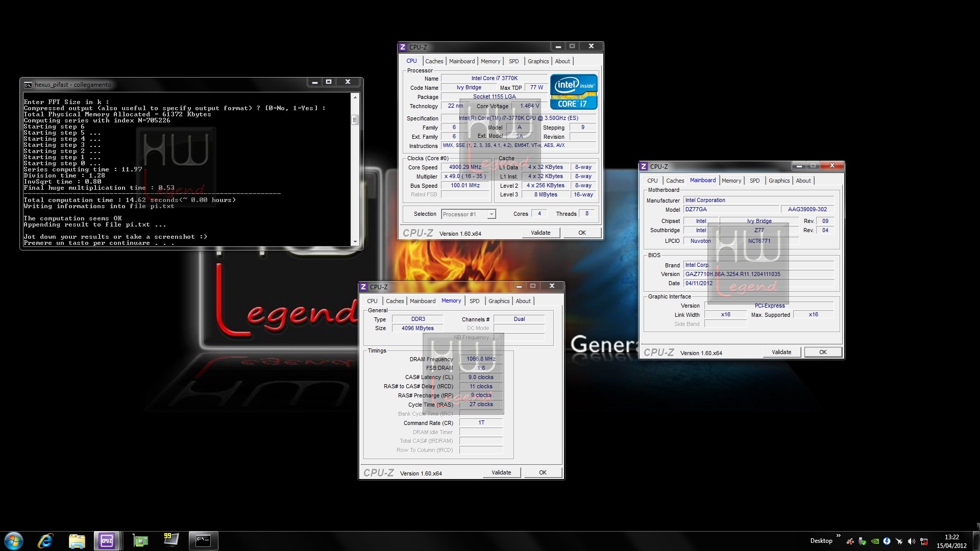The width and height of the screenshot is (980, 551).
Task: Click the Z icon in Mainboard window title
Action: tap(644, 166)
